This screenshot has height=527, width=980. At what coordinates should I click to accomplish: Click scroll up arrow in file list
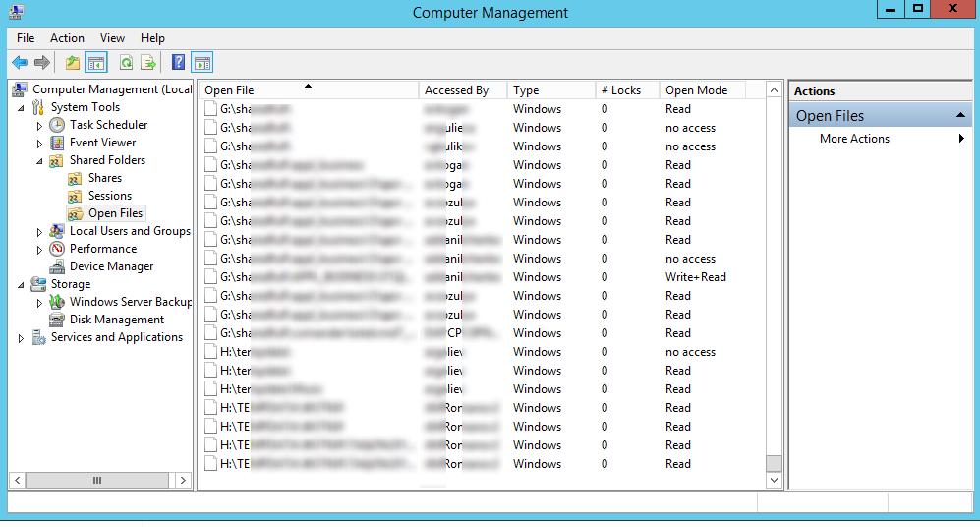(774, 90)
